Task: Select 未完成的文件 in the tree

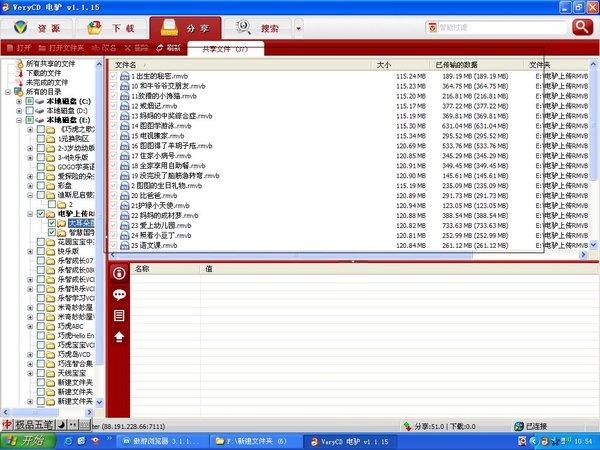Action: [x=47, y=82]
